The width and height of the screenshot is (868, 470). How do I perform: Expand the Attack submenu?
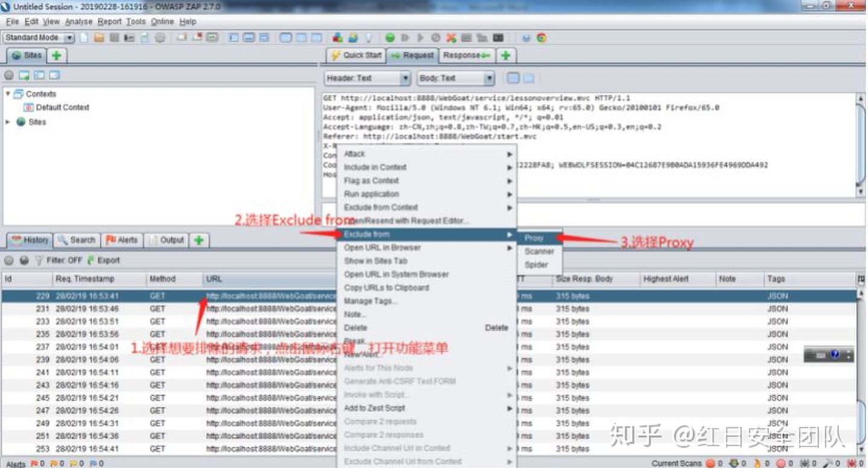point(426,154)
